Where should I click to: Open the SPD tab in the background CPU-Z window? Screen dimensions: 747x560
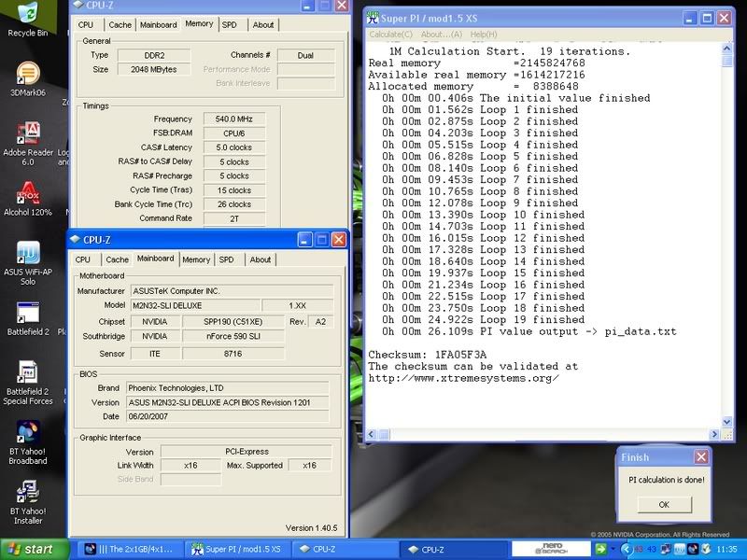pyautogui.click(x=229, y=25)
